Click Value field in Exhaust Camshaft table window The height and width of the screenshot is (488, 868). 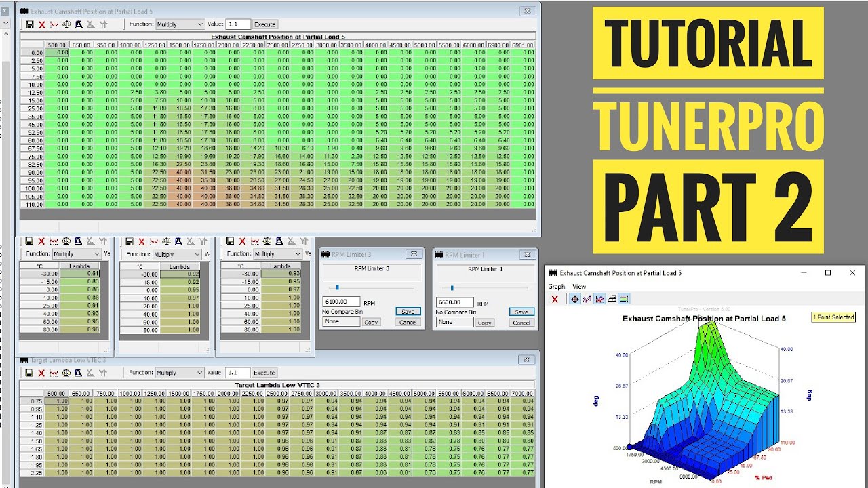pyautogui.click(x=237, y=24)
